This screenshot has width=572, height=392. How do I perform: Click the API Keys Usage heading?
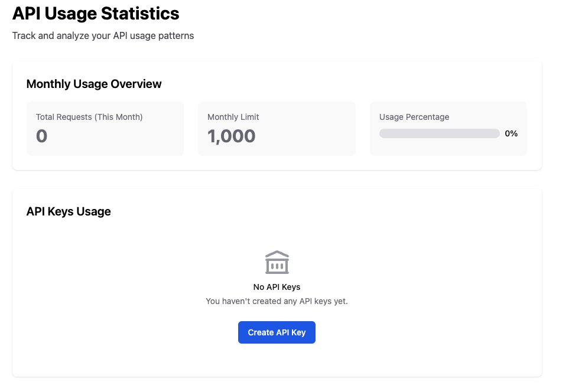pyautogui.click(x=69, y=211)
